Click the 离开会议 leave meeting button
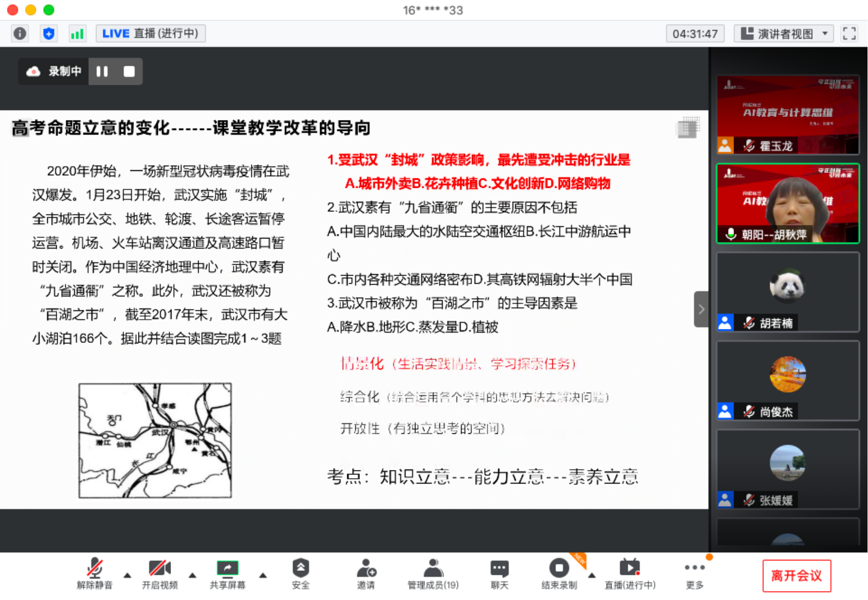The height and width of the screenshot is (600, 868). click(796, 576)
